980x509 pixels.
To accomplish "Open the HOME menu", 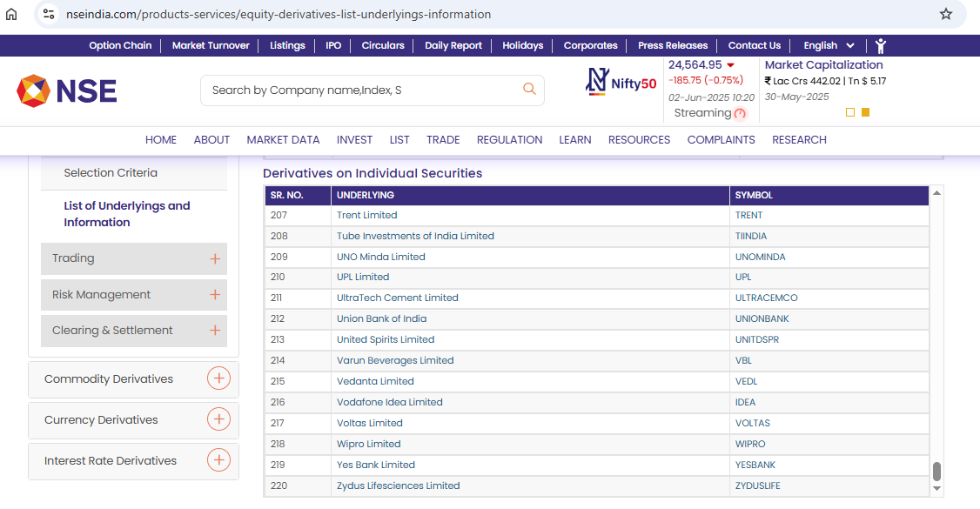I will click(161, 140).
